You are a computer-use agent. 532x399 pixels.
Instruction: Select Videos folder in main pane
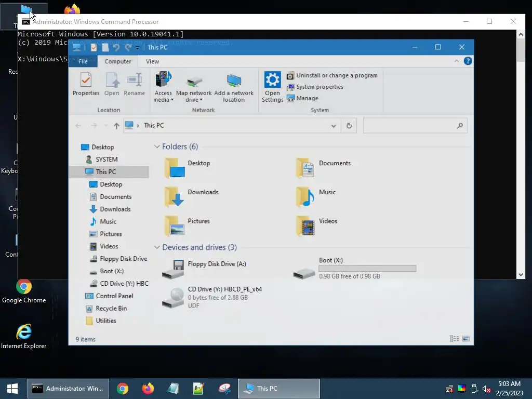coord(316,225)
